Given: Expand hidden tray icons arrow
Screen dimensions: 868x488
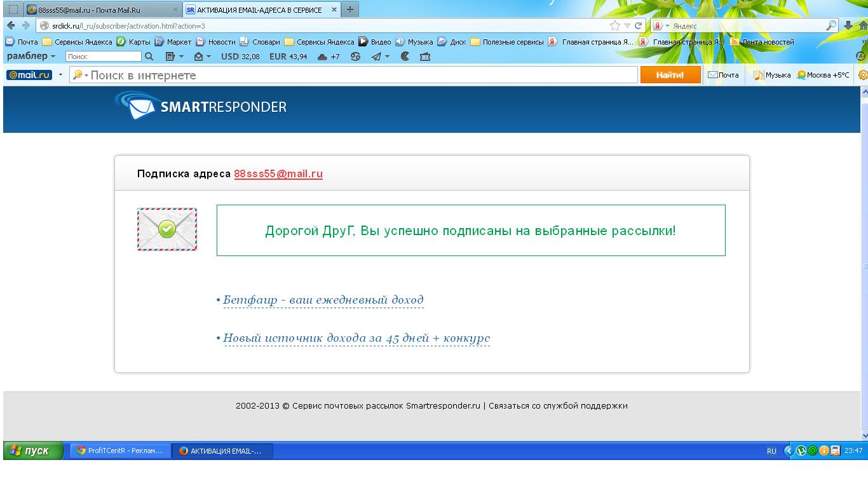Looking at the screenshot, I should [x=790, y=451].
